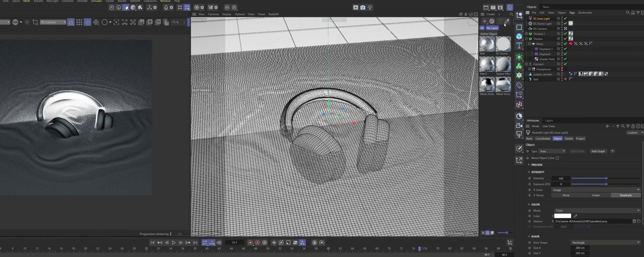Viewport: 644px width, 257px height.
Task: Click the white Color swatch
Action: (562, 216)
